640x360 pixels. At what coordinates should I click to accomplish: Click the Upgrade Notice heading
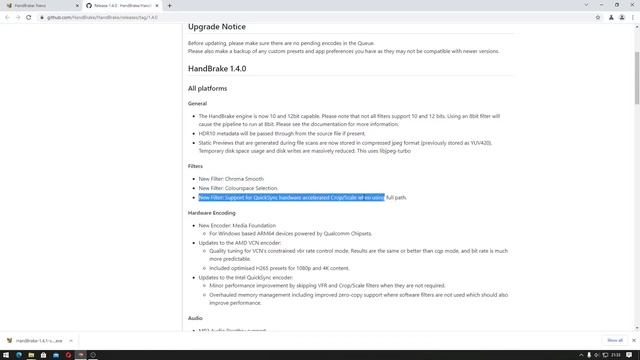pyautogui.click(x=217, y=27)
